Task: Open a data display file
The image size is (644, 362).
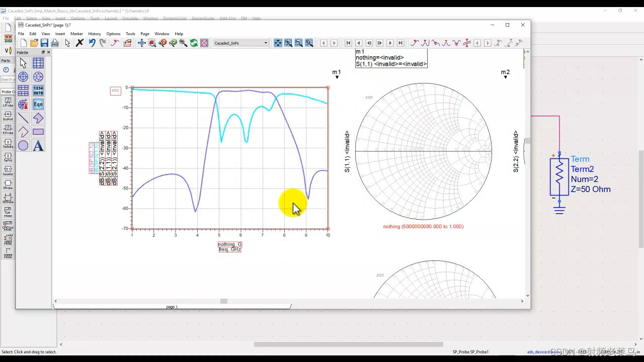Action: [x=34, y=43]
